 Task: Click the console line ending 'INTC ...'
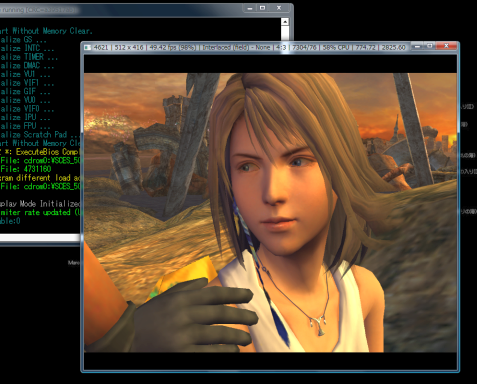click(27, 48)
